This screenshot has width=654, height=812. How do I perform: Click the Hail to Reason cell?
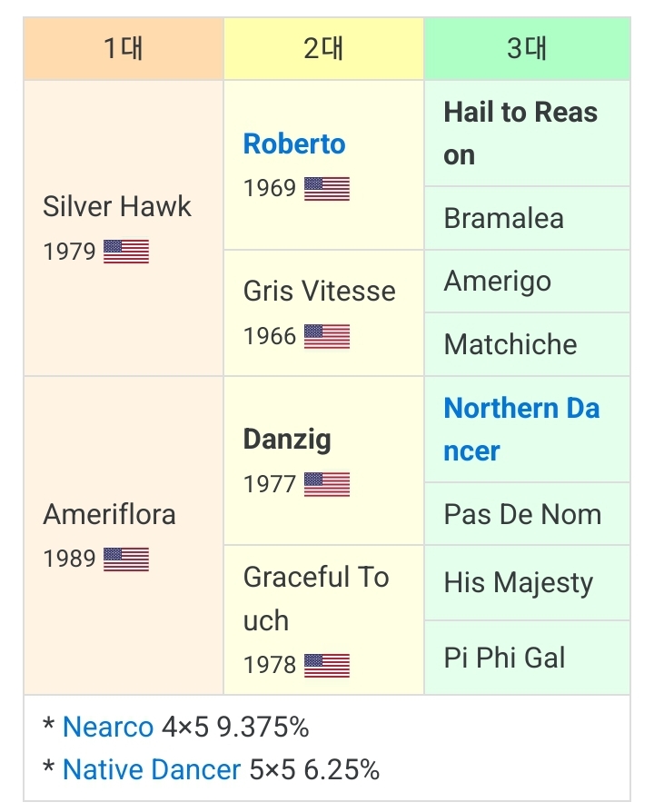click(x=520, y=134)
